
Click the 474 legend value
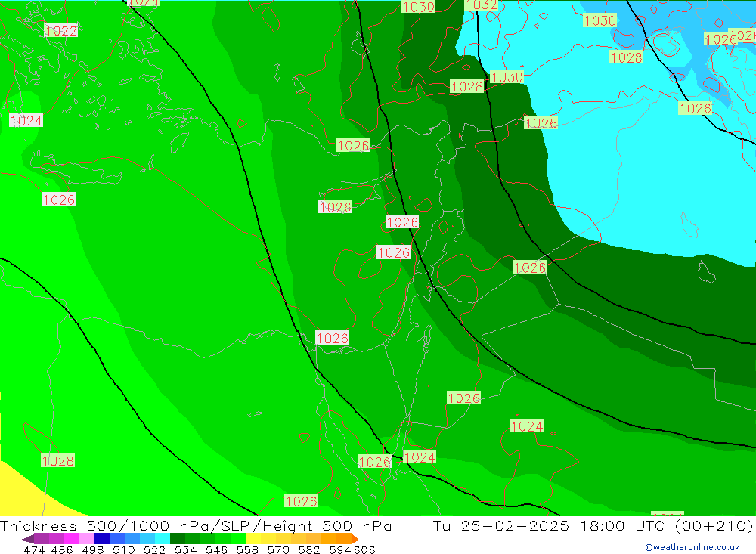35,549
